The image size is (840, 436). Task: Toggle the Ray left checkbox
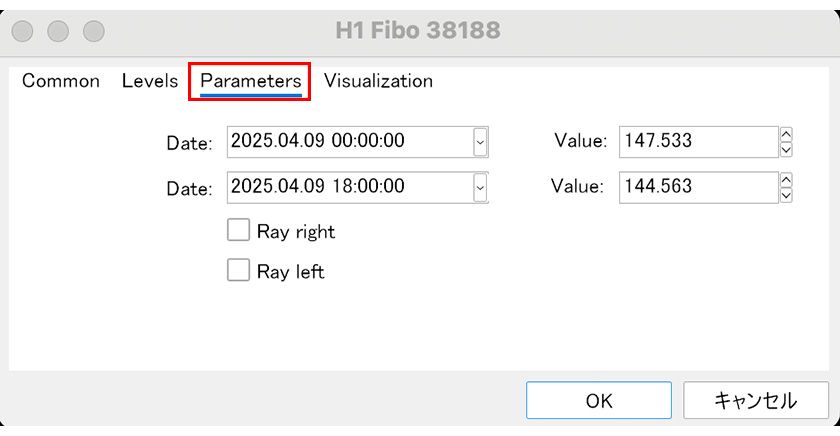pos(238,270)
